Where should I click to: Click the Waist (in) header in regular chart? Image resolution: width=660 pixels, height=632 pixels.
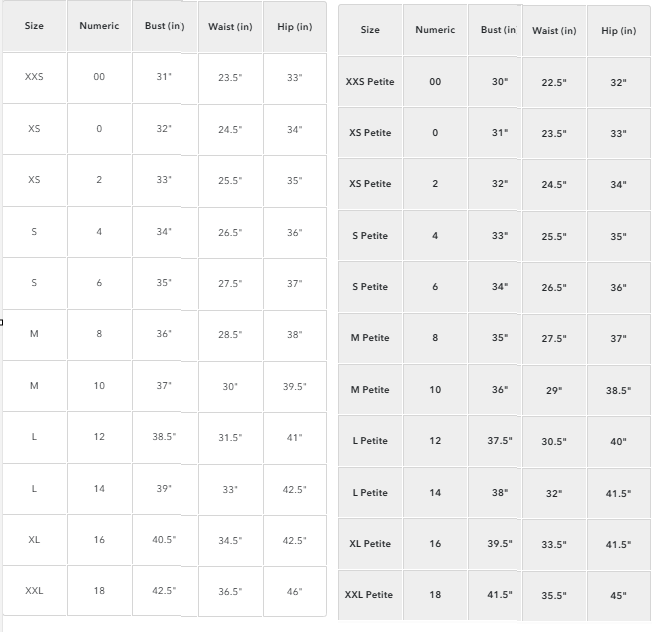coord(229,26)
